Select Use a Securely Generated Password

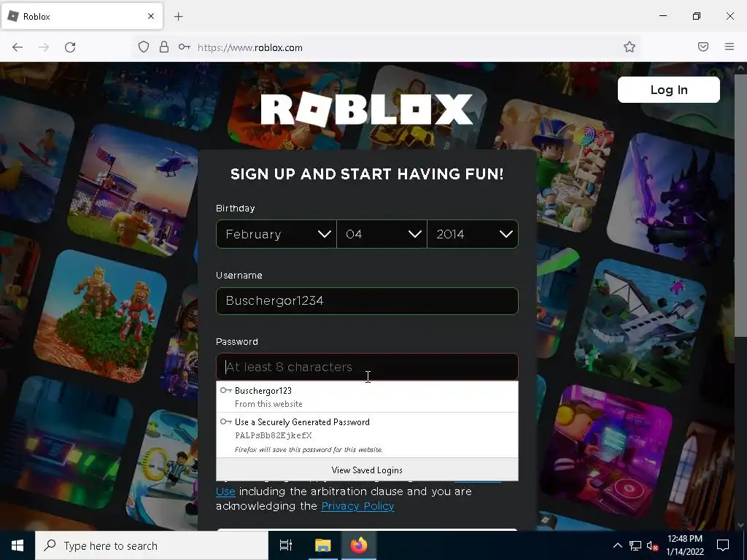(x=367, y=435)
